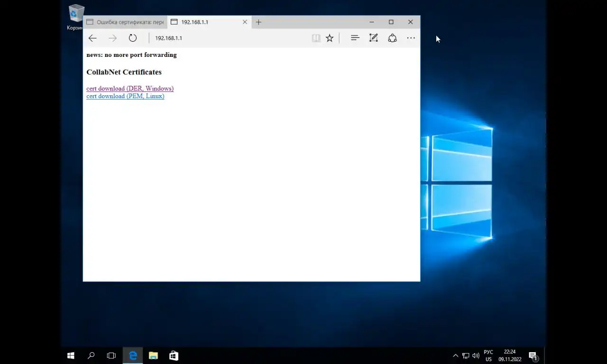Go back to the previous page in Edge
Screen dimensions: 607x364
point(92,38)
